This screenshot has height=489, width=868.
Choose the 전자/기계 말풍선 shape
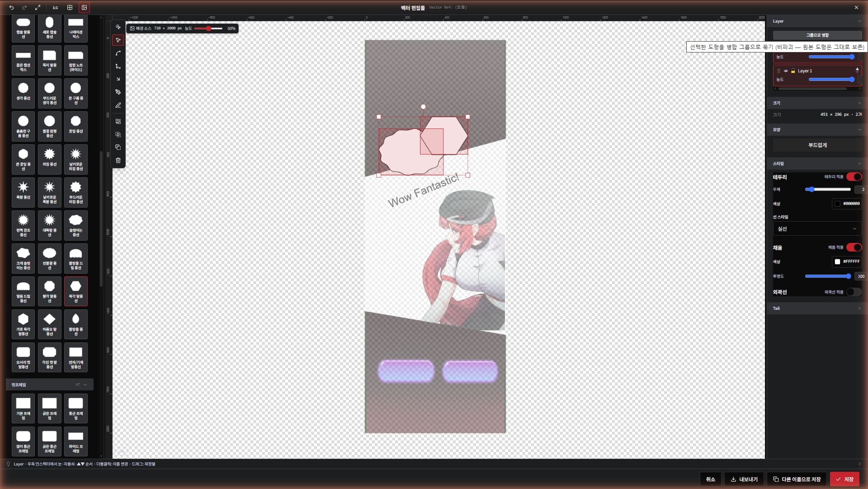pyautogui.click(x=75, y=357)
